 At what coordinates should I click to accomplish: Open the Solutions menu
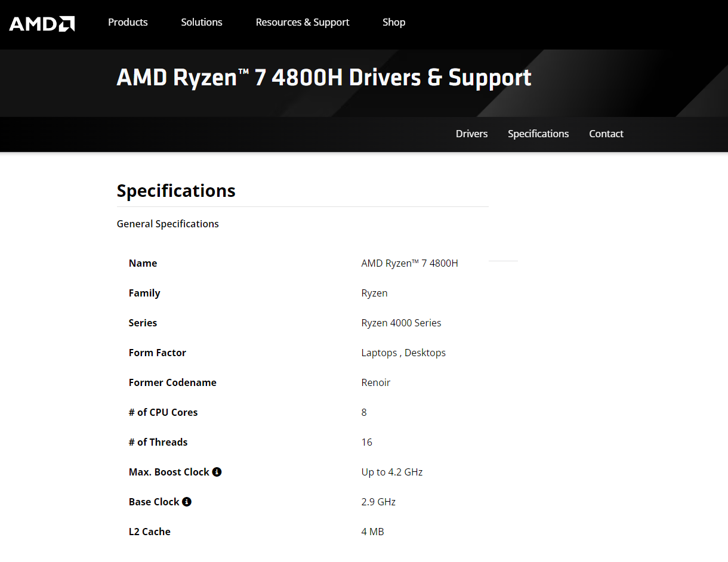click(202, 22)
